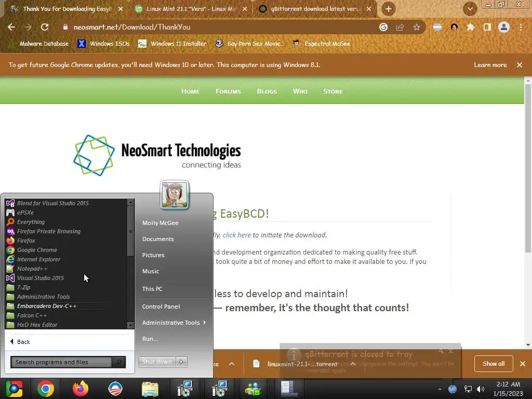The image size is (532, 399).
Task: Click the face avatar extension icon
Action: (x=454, y=27)
